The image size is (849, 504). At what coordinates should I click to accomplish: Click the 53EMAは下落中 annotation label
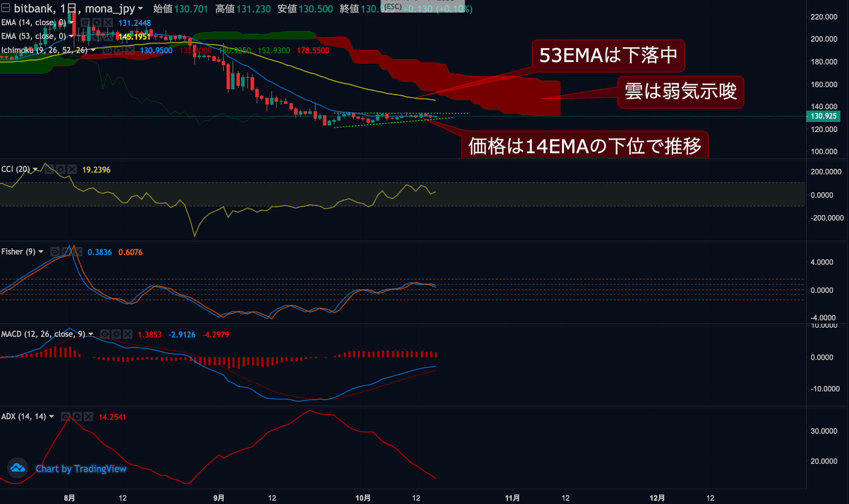point(608,56)
